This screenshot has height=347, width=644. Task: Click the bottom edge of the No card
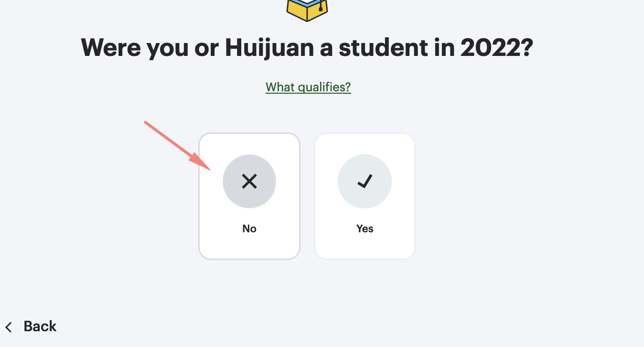[249, 259]
